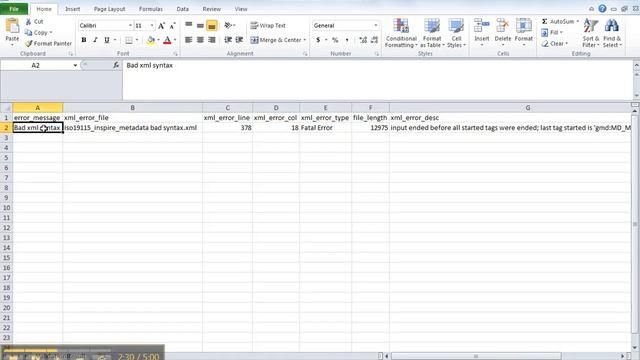Image resolution: width=640 pixels, height=360 pixels.
Task: Apply Percent Style format
Action: pyautogui.click(x=335, y=40)
